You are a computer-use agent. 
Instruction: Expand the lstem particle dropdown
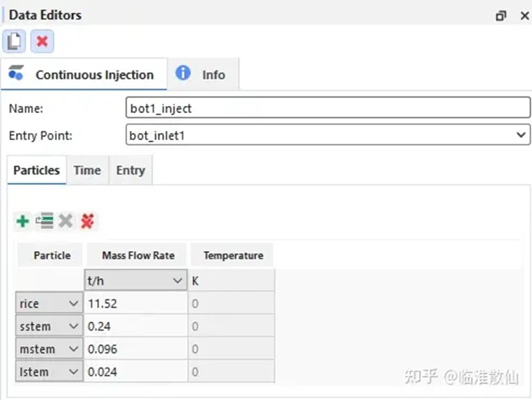[49, 372]
